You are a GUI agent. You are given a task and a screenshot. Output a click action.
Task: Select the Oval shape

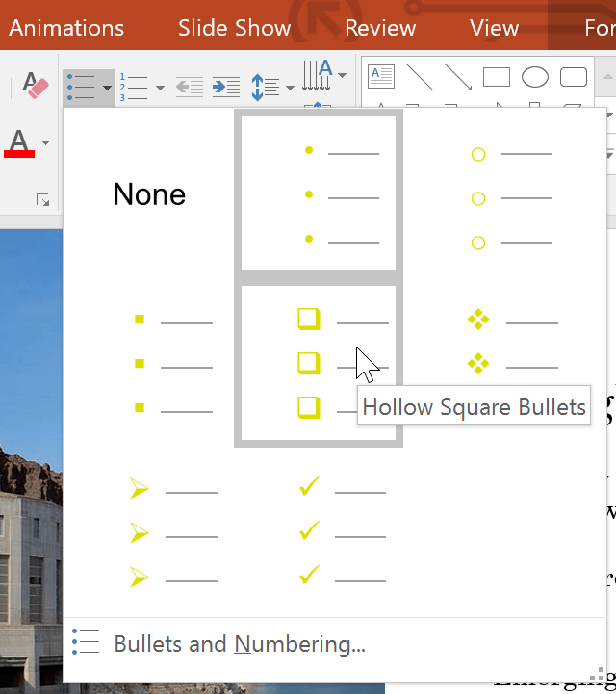point(535,77)
